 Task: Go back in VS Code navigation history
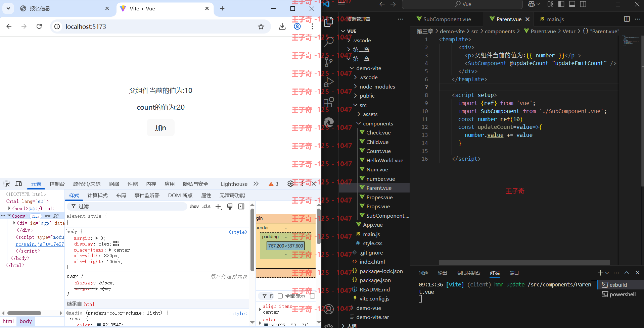pyautogui.click(x=382, y=4)
